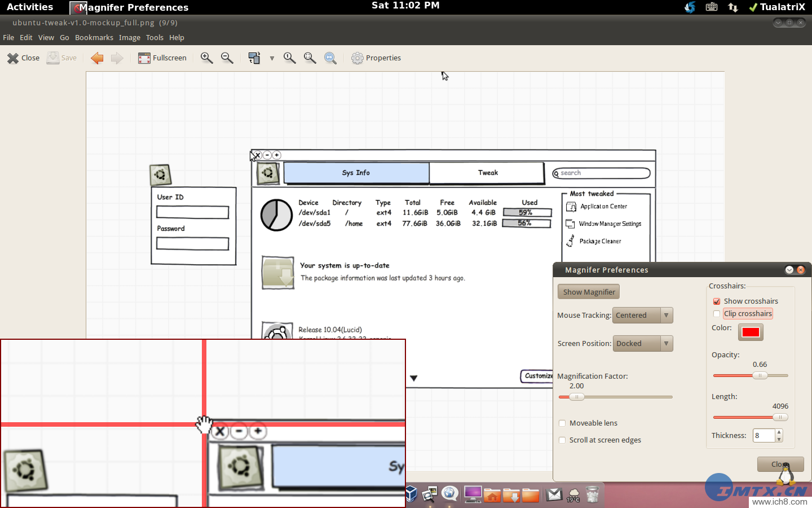Open the Trash from the dock
The height and width of the screenshot is (508, 812).
(592, 494)
